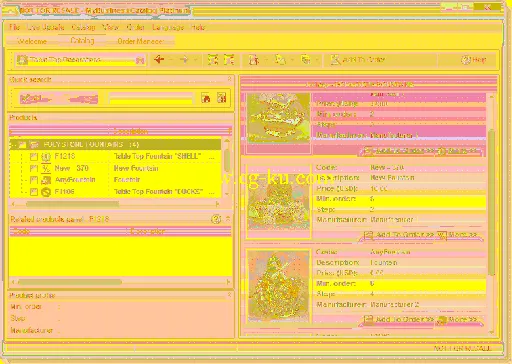Open the third document toolbar dropdown
The image size is (512, 364).
click(x=317, y=60)
